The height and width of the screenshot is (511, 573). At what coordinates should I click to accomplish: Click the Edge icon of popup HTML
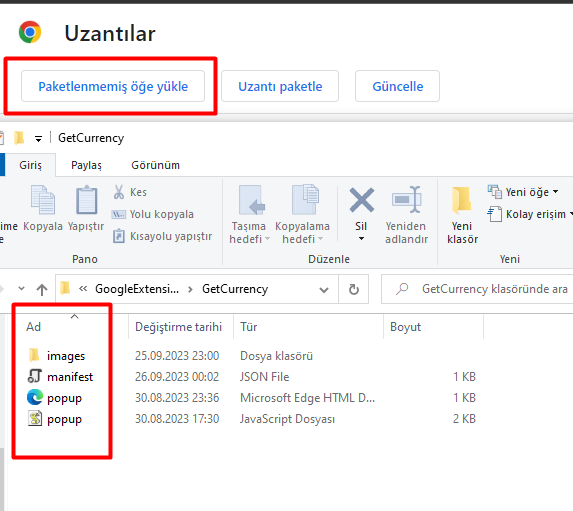tap(35, 397)
